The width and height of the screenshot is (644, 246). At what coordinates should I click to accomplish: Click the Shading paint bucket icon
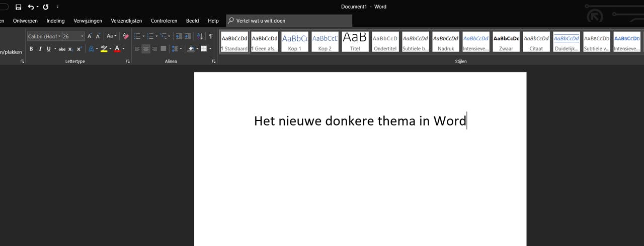click(191, 49)
